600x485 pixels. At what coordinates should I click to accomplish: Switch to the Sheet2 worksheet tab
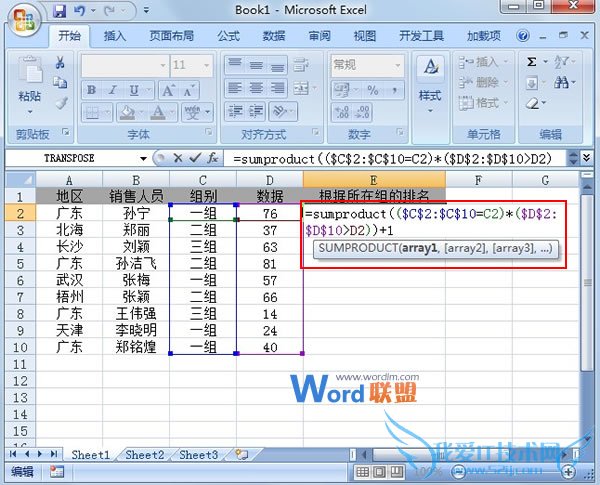[145, 455]
